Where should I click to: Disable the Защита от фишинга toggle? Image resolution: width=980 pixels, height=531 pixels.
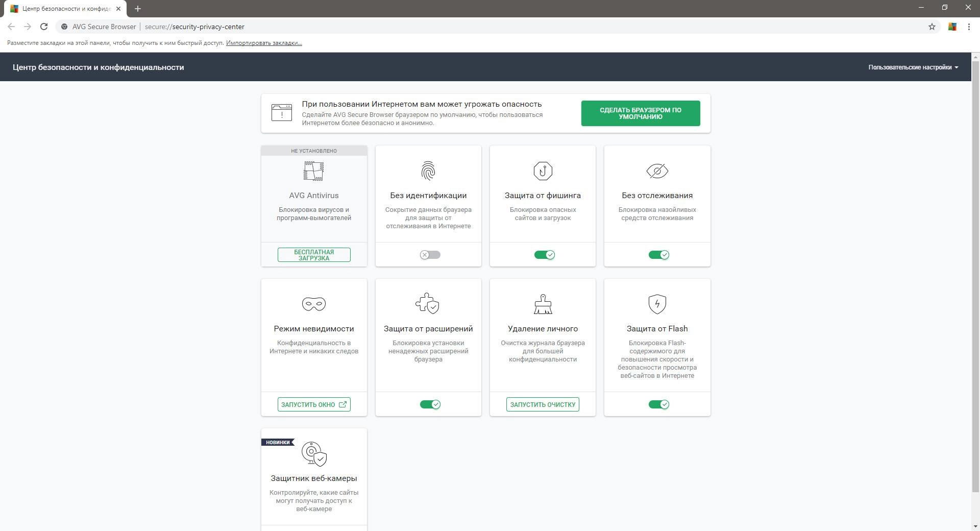point(544,255)
